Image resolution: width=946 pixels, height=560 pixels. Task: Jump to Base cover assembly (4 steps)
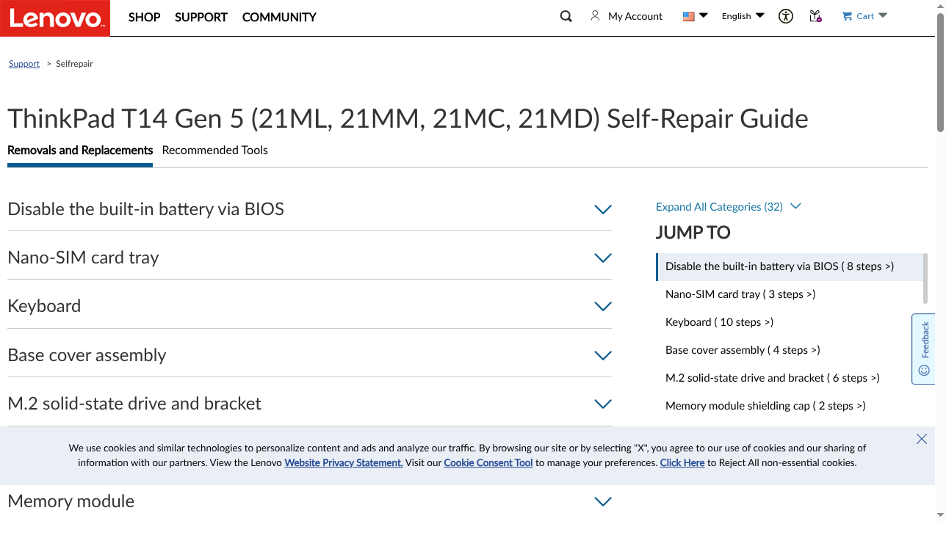pos(743,350)
